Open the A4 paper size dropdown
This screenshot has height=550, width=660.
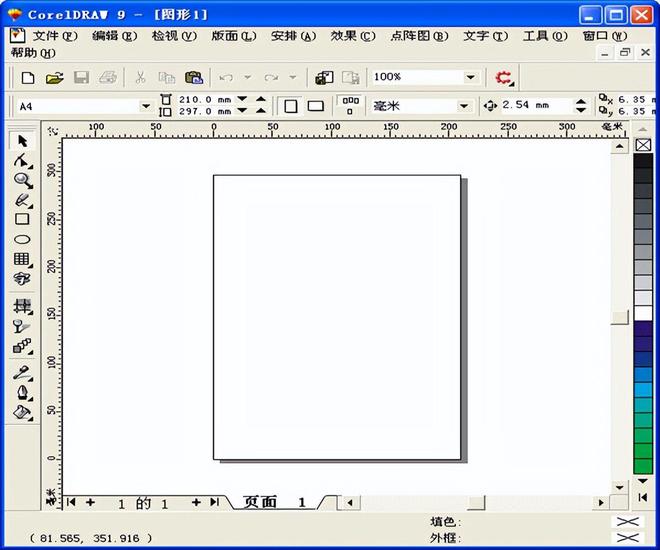[x=145, y=106]
